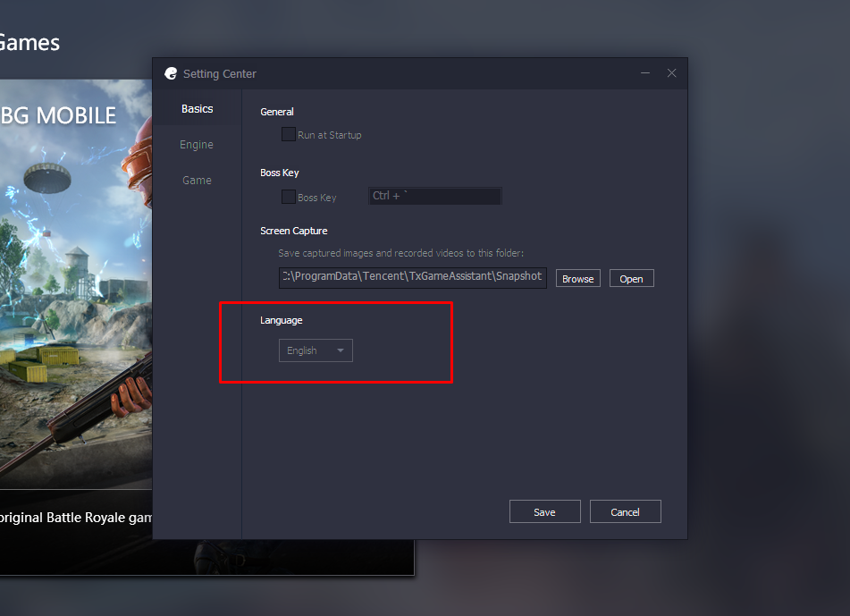Screen dimensions: 850x616
Task: Click the Setting Center title text
Action: click(x=220, y=73)
